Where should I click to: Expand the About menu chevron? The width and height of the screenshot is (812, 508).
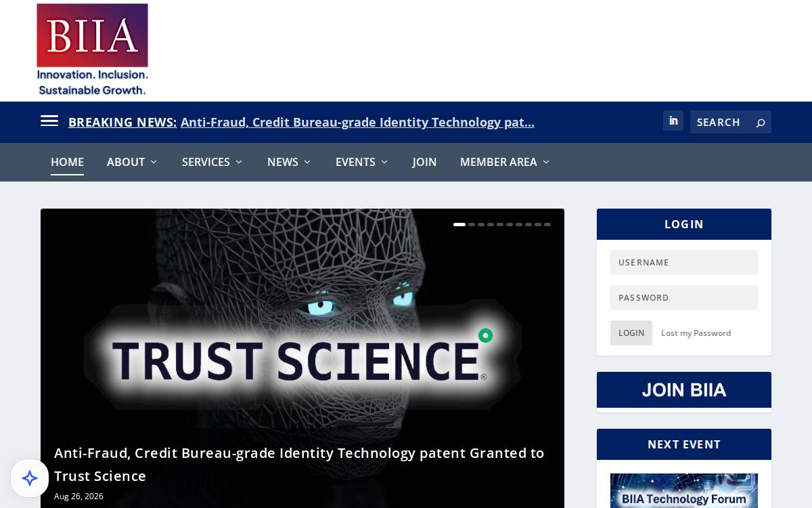click(x=154, y=162)
